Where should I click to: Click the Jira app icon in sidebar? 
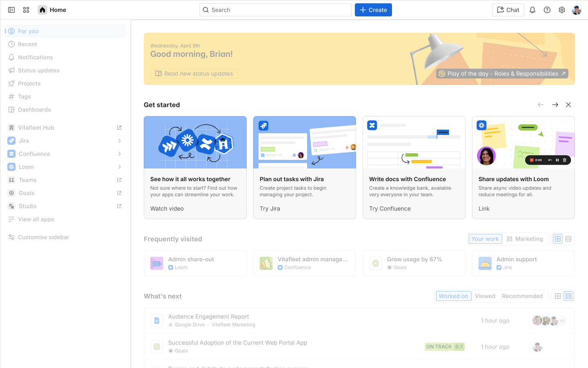11,141
